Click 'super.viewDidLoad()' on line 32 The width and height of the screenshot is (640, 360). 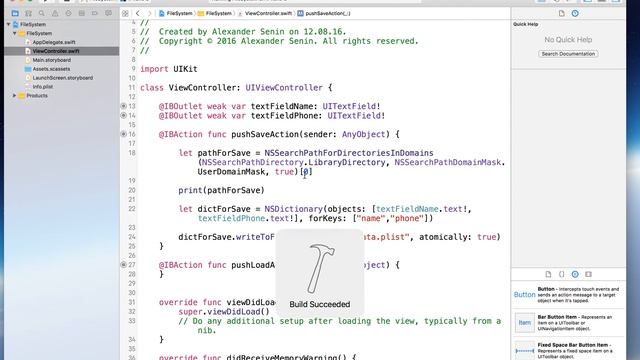(224, 311)
